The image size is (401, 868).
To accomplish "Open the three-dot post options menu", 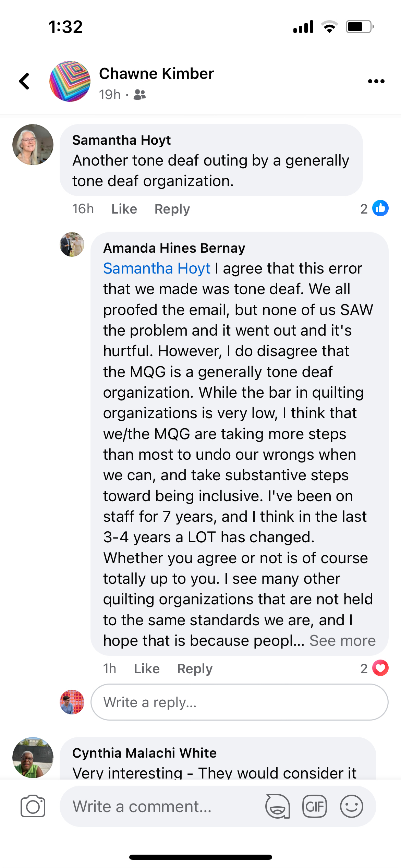I will click(376, 81).
